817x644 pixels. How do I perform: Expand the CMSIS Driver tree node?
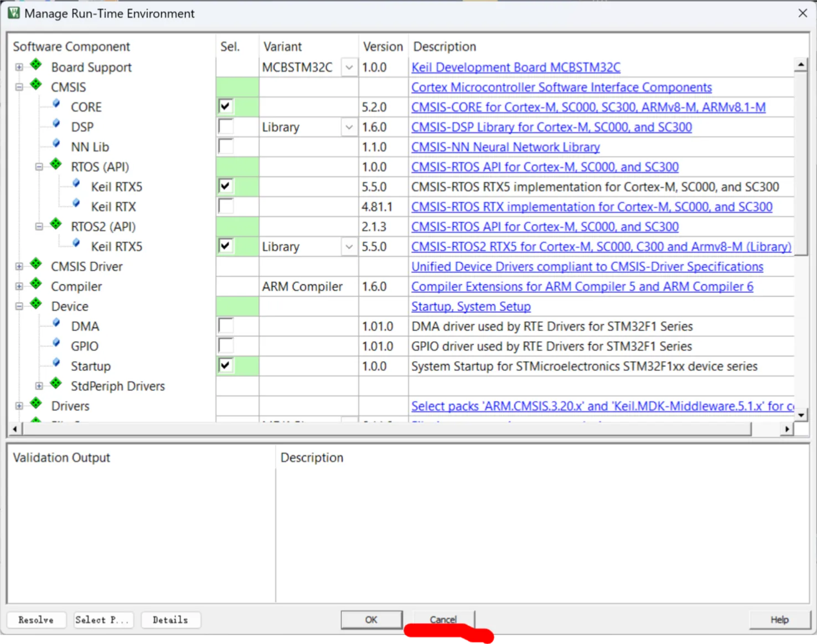[19, 266]
